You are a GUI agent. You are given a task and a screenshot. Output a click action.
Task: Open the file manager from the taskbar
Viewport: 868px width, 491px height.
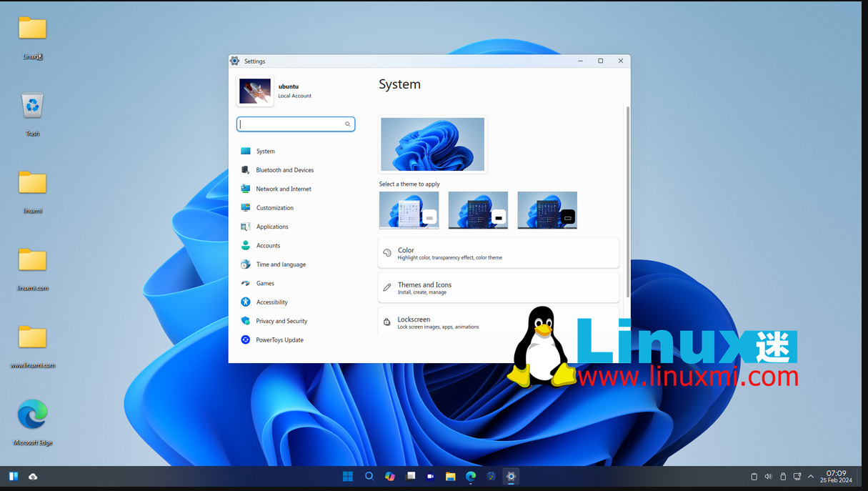coord(450,477)
